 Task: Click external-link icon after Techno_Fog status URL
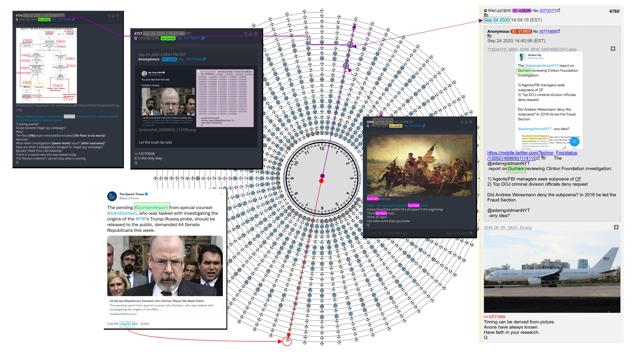(x=538, y=158)
